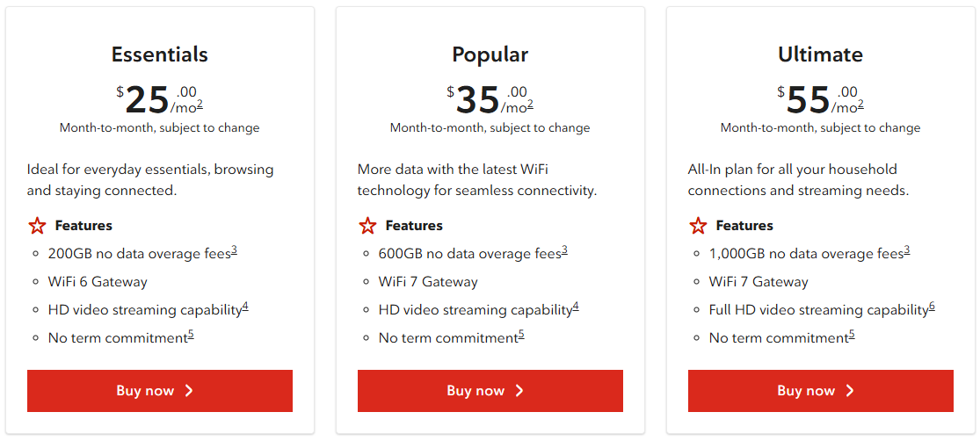Click the arrow on Essentials Buy now
Screen dimensions: 980x441
pyautogui.click(x=189, y=391)
